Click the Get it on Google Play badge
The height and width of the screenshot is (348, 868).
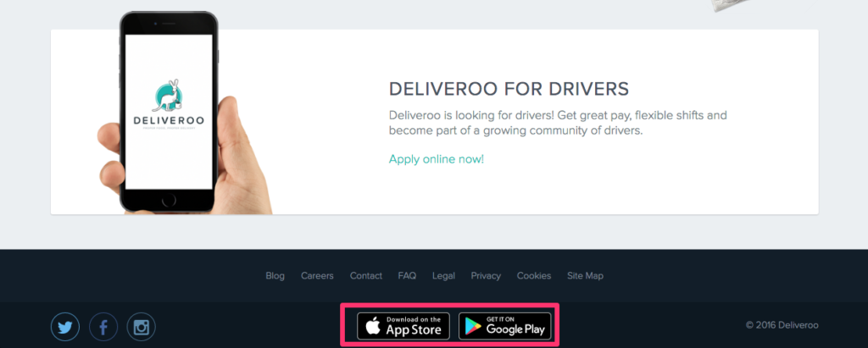click(x=505, y=326)
